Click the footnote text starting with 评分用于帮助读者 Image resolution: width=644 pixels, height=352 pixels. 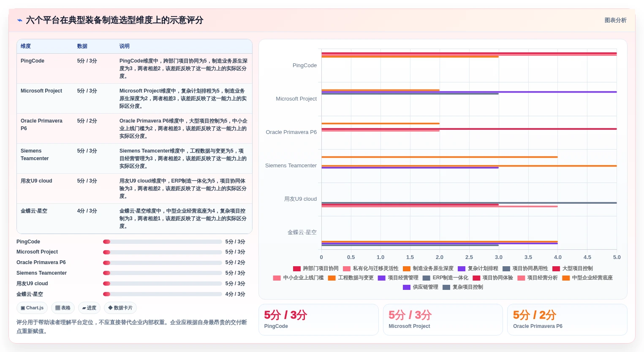(x=132, y=327)
